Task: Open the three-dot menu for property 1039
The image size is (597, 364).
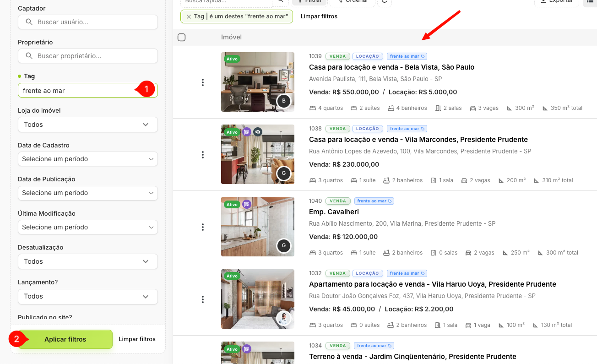Action: pos(203,82)
